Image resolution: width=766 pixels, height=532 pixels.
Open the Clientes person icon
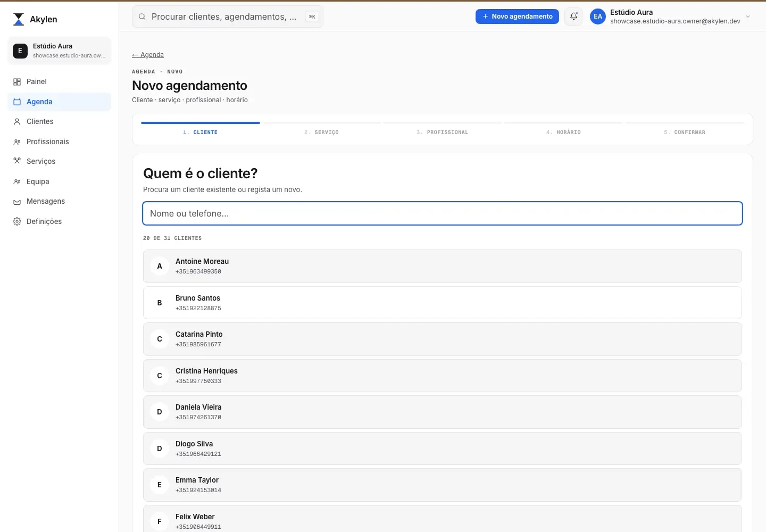tap(17, 122)
